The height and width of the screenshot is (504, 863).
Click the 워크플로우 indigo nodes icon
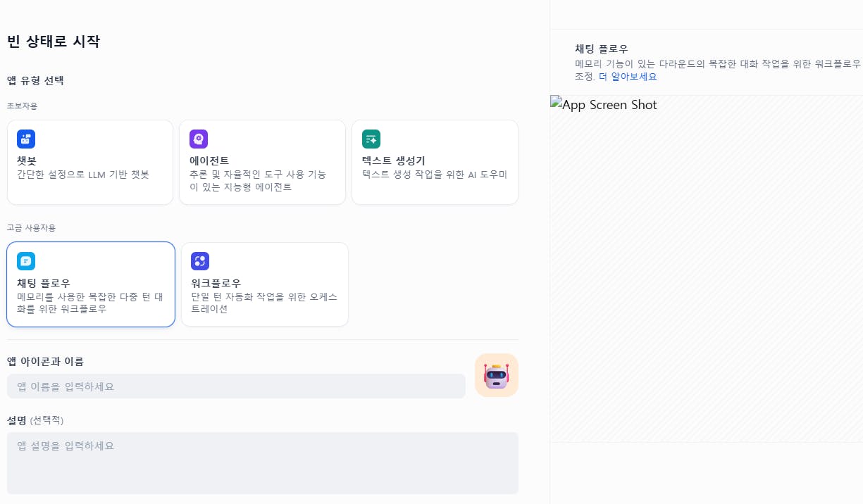200,261
